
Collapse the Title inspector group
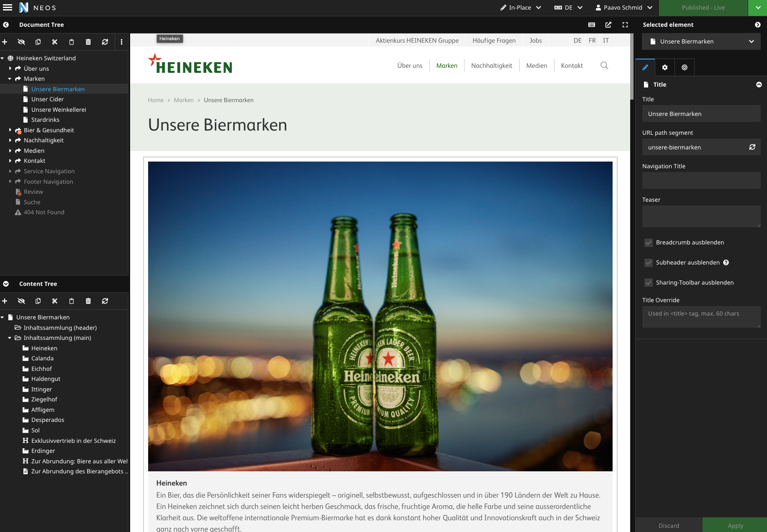tap(759, 85)
